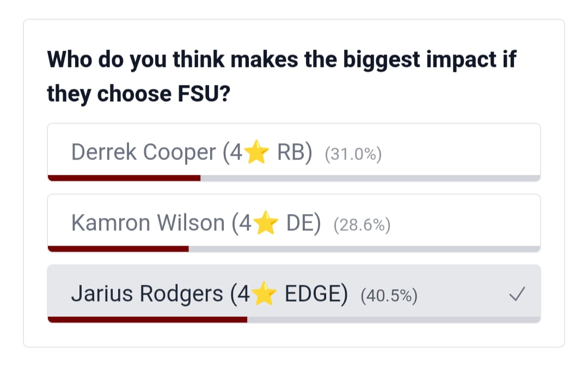The height and width of the screenshot is (378, 588).
Task: Click the 28.6% result percentage
Action: point(362,225)
